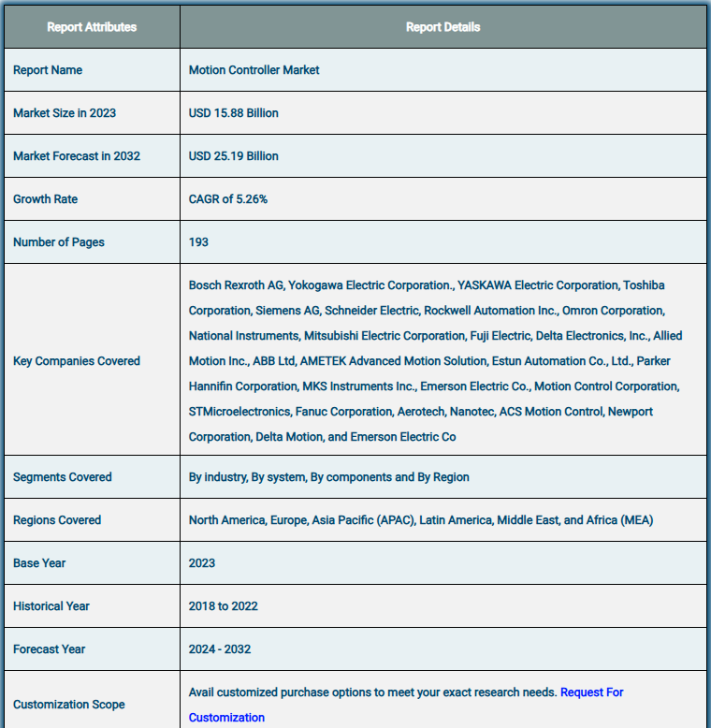This screenshot has width=711, height=728.
Task: Select the 193 pages value
Action: 198,242
